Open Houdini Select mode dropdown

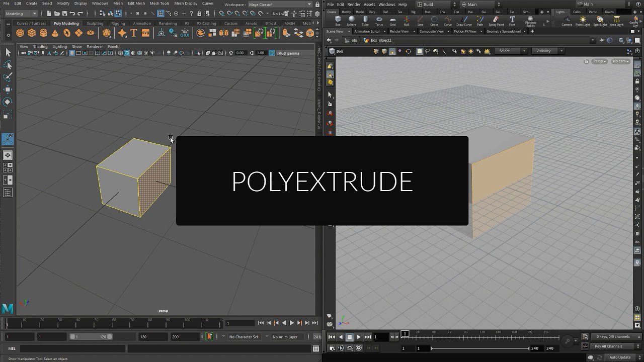click(510, 51)
